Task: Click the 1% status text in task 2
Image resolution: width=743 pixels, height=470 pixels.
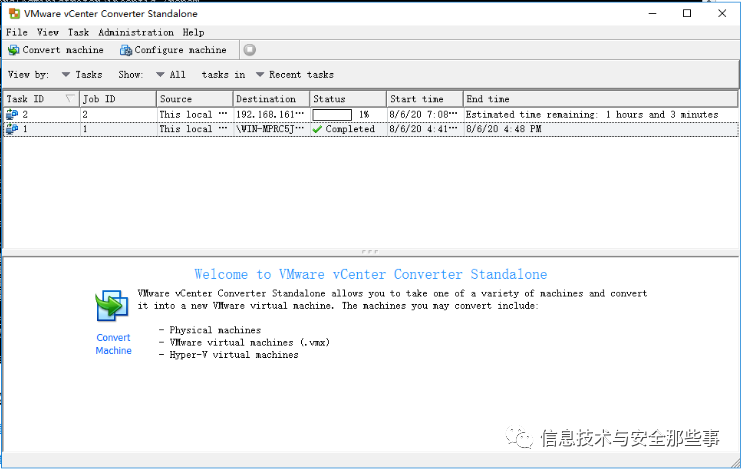Action: 364,114
